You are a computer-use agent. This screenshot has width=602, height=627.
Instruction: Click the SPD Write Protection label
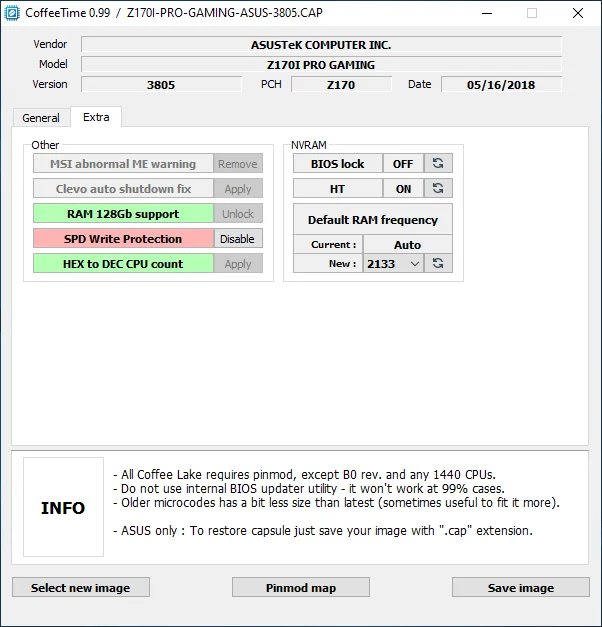coord(123,239)
